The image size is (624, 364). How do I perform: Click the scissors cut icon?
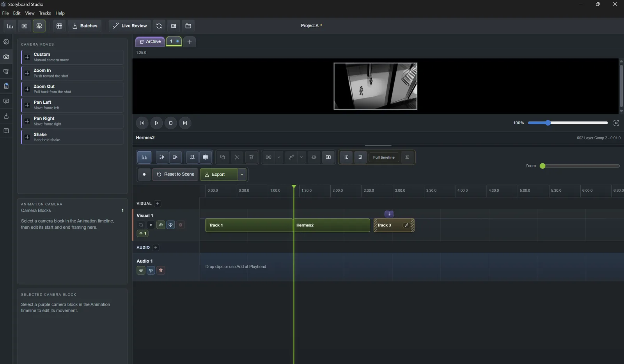point(237,157)
